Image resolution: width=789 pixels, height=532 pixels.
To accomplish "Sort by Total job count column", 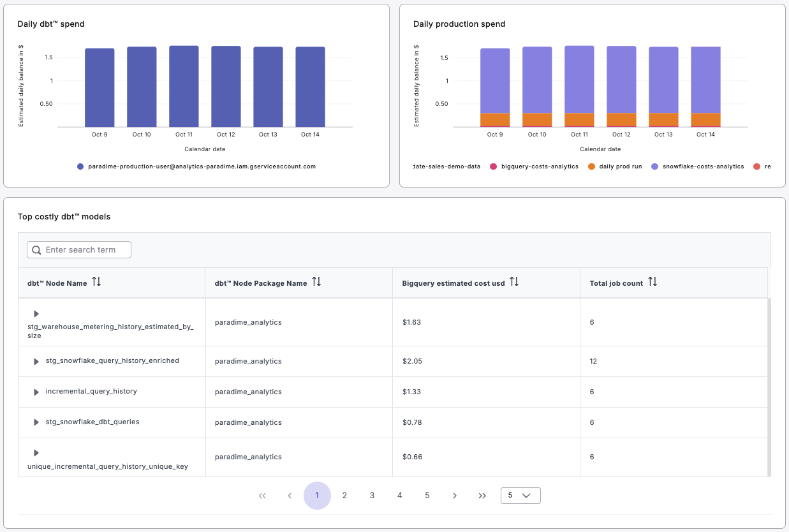I will pos(653,282).
